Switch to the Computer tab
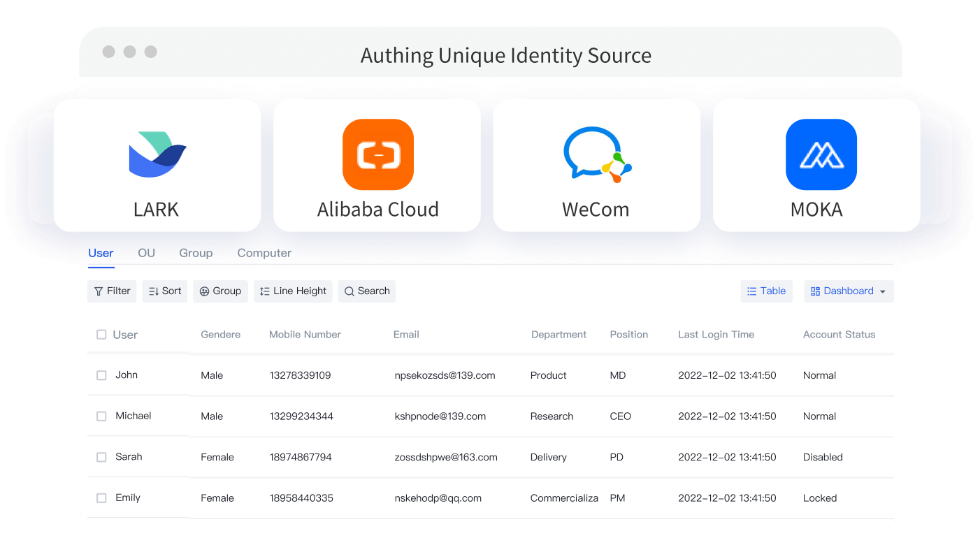 pos(264,253)
